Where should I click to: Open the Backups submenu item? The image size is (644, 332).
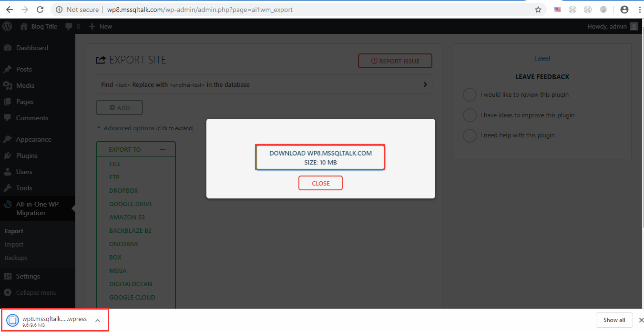coord(16,258)
